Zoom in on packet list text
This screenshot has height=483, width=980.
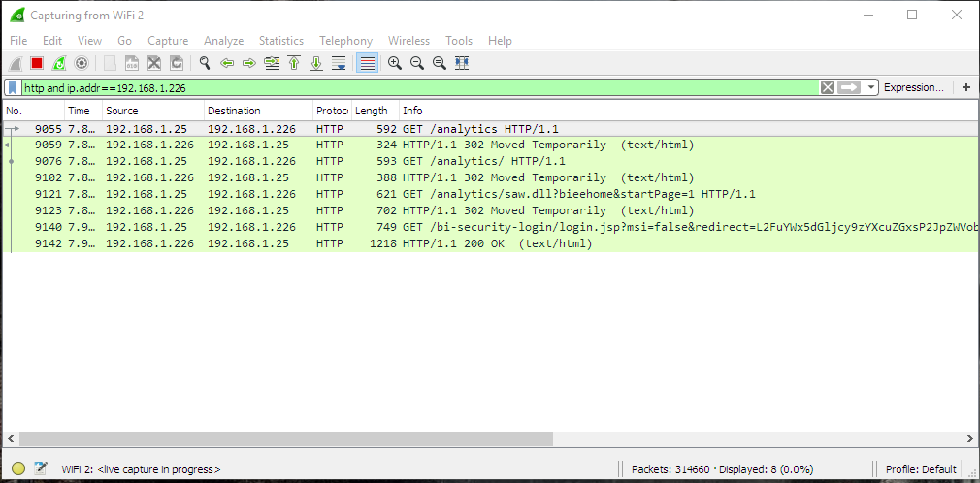click(395, 63)
